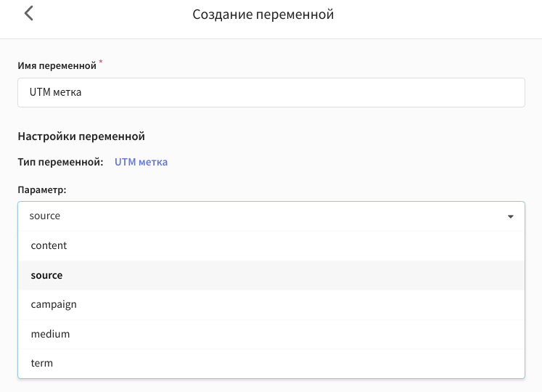Click the Параметр label above dropdown

point(42,190)
